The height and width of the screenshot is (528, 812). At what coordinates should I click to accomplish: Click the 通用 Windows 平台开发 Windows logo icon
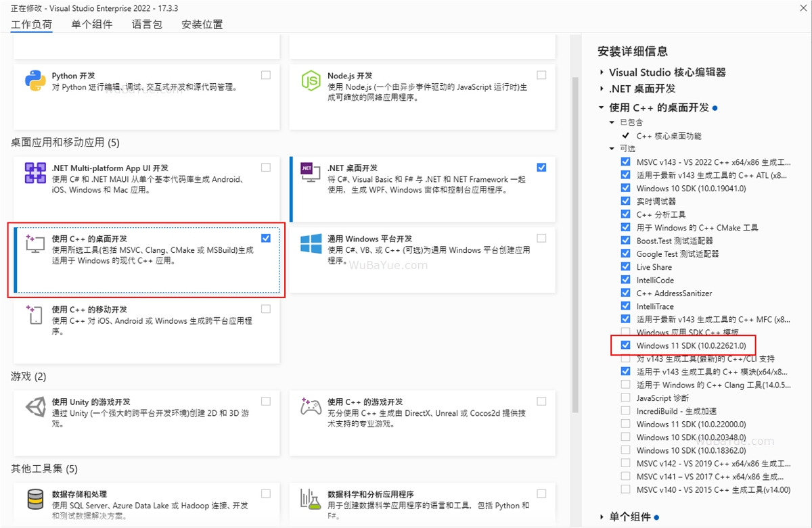click(311, 244)
